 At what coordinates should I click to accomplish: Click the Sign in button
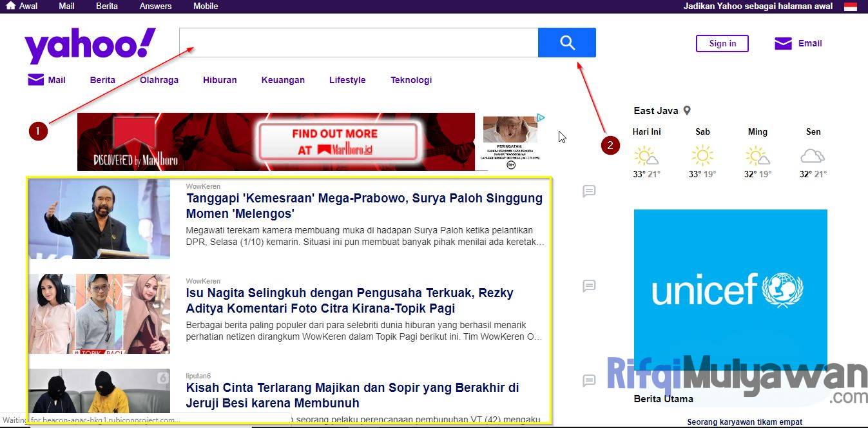click(x=722, y=43)
